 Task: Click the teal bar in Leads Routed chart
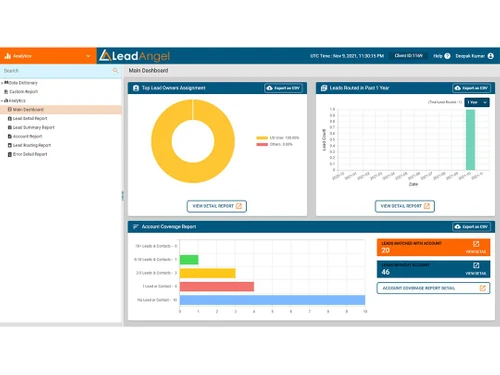click(x=470, y=140)
